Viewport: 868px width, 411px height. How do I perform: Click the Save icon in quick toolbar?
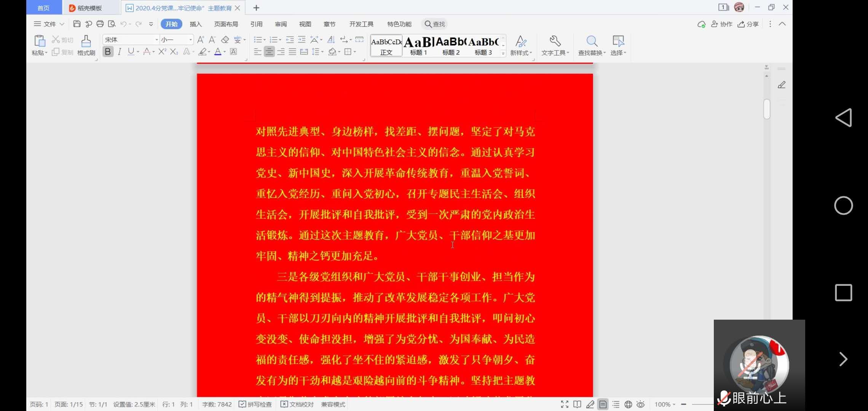tap(77, 24)
